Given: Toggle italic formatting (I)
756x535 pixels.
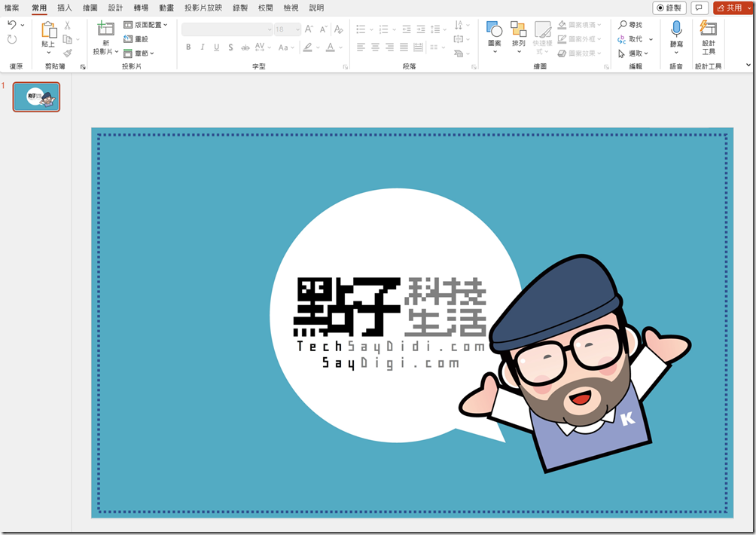Looking at the screenshot, I should click(x=203, y=47).
